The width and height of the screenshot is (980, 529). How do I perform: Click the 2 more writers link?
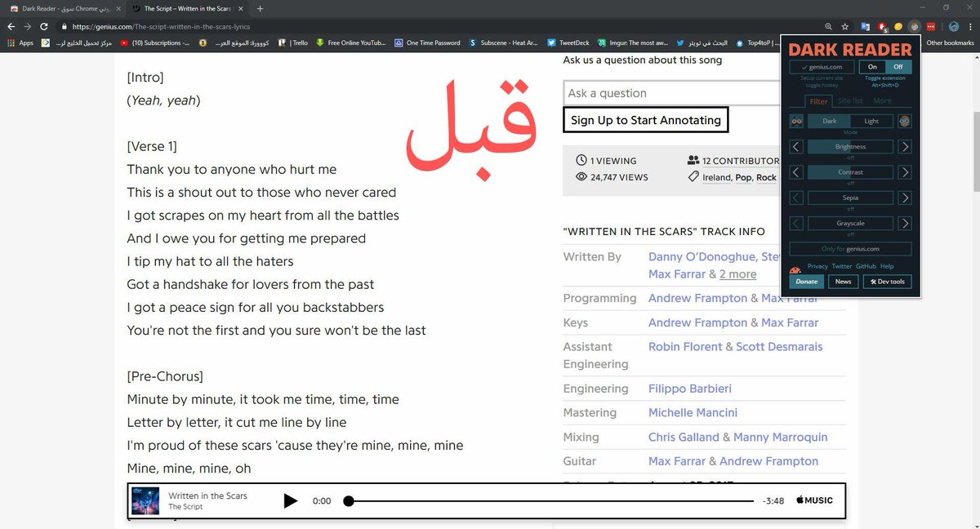coord(737,274)
